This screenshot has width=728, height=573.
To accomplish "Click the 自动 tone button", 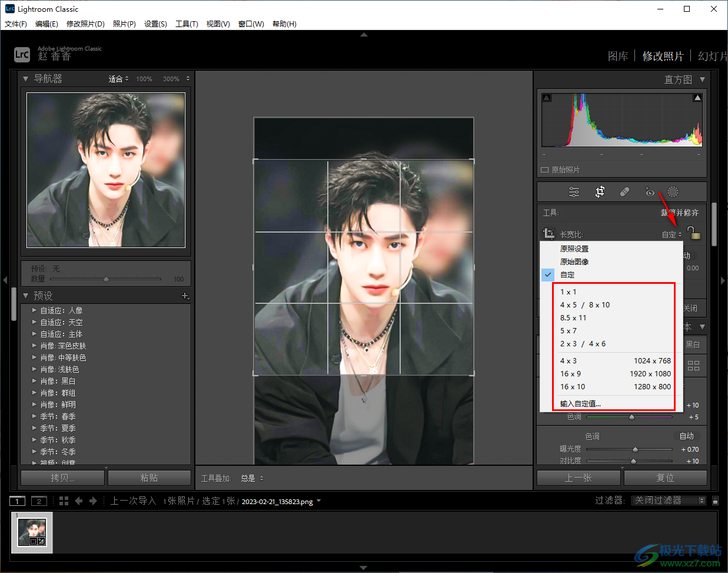I will tap(687, 436).
